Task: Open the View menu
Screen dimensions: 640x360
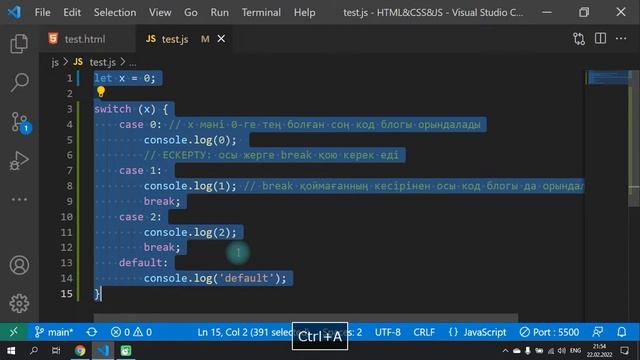Action: point(160,13)
